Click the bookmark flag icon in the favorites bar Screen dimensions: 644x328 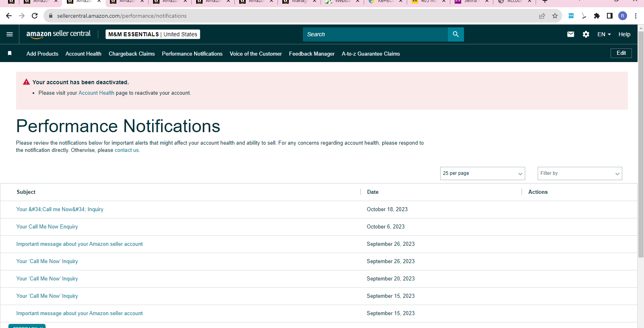point(10,53)
